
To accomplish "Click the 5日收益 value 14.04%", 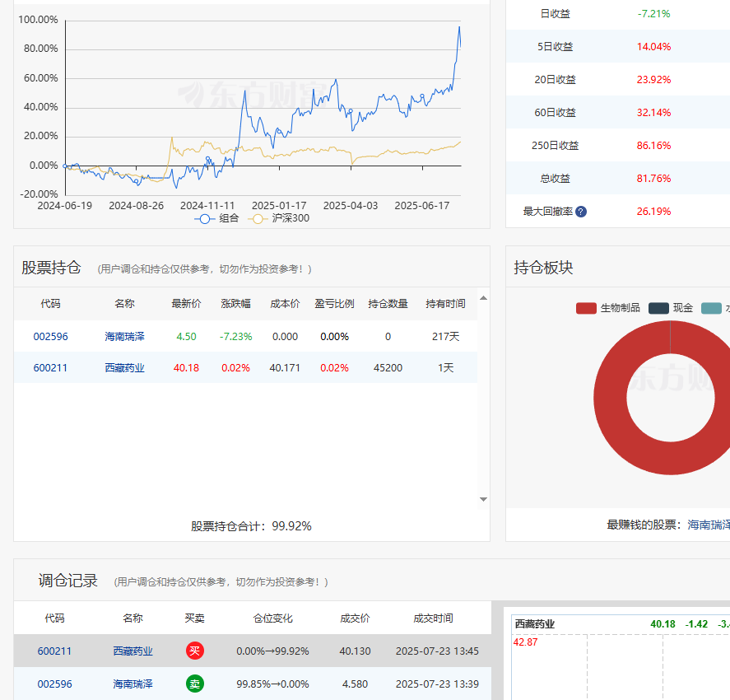I will [x=653, y=47].
